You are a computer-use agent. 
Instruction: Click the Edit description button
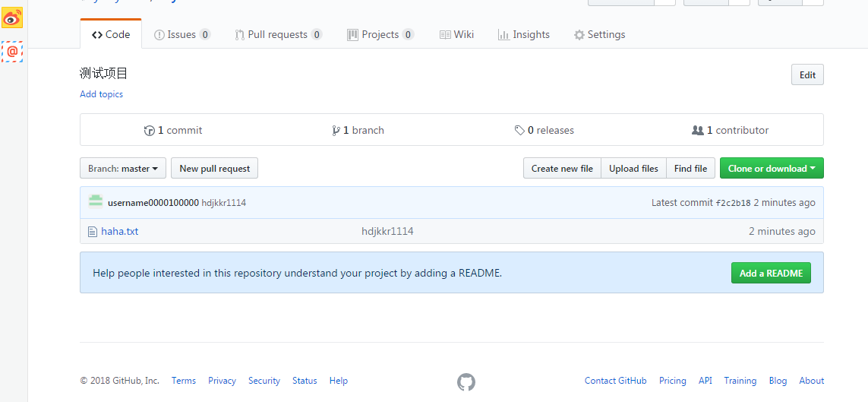(x=807, y=74)
